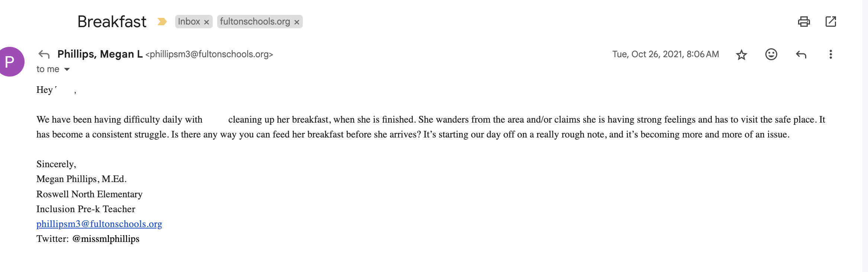The image size is (868, 272).
Task: Click the purple P sender avatar
Action: (x=10, y=62)
